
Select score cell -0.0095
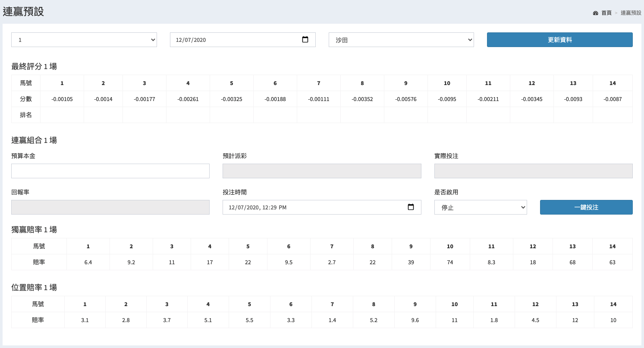coord(447,99)
